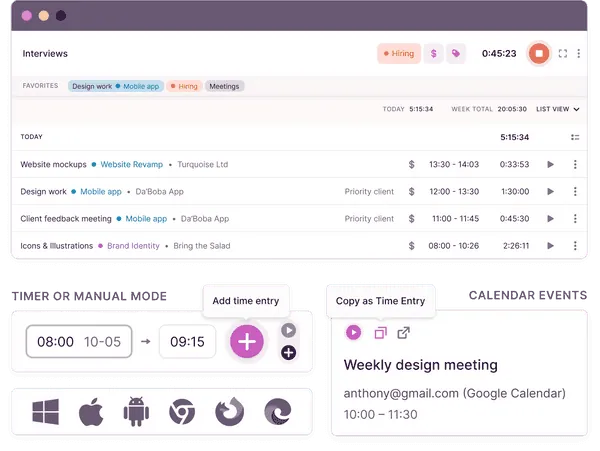Copy calendar event as time entry icon
600x451 pixels.
380,333
